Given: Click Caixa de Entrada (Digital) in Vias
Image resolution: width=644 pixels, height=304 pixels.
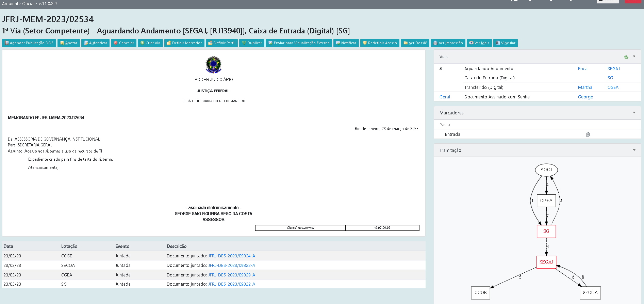Looking at the screenshot, I should coord(489,78).
